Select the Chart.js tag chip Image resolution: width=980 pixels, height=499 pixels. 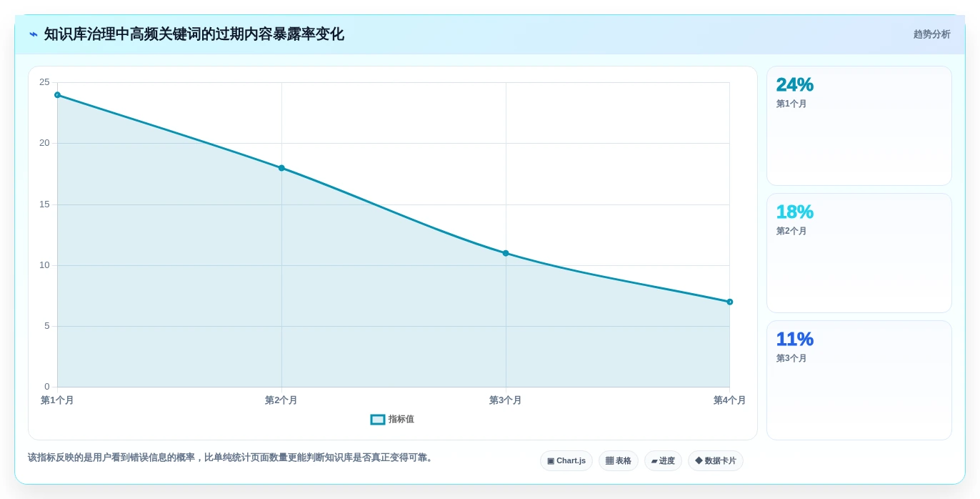coord(566,461)
